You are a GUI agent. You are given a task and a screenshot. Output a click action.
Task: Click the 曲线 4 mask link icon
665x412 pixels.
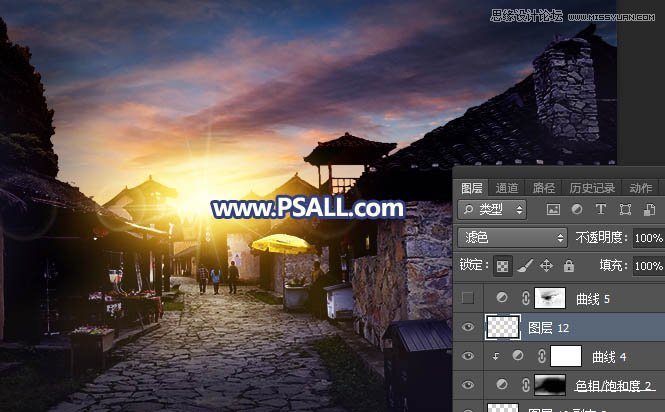(x=542, y=356)
